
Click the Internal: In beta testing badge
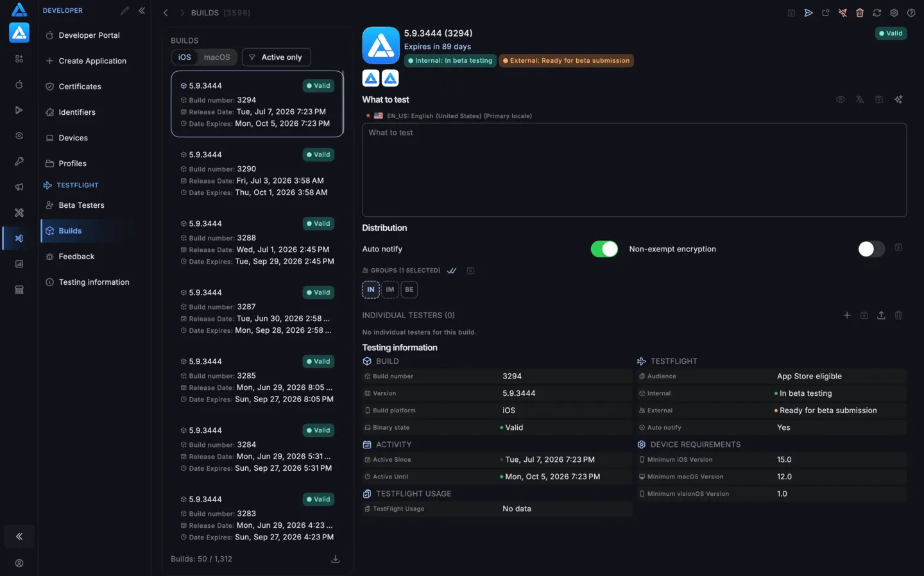pyautogui.click(x=450, y=60)
